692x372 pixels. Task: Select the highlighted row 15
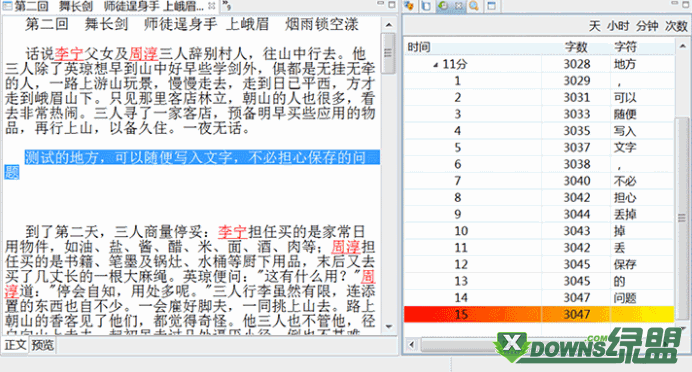click(539, 314)
